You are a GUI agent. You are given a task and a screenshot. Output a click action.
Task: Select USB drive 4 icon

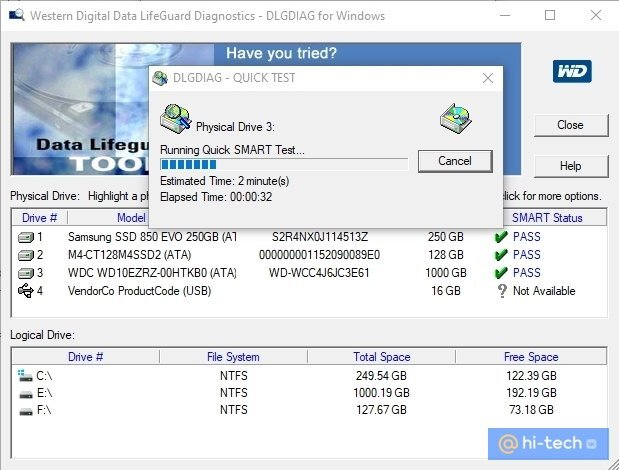26,290
